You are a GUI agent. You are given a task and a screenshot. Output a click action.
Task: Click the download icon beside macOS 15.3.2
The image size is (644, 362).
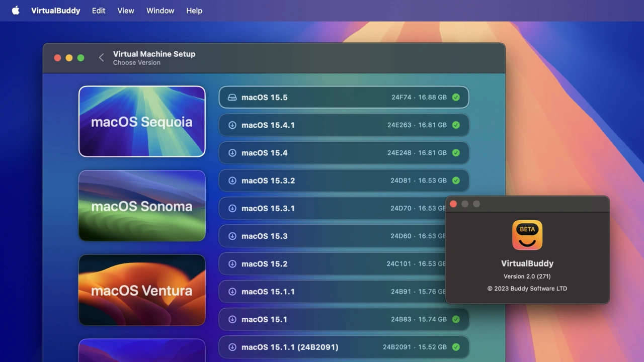tap(232, 180)
